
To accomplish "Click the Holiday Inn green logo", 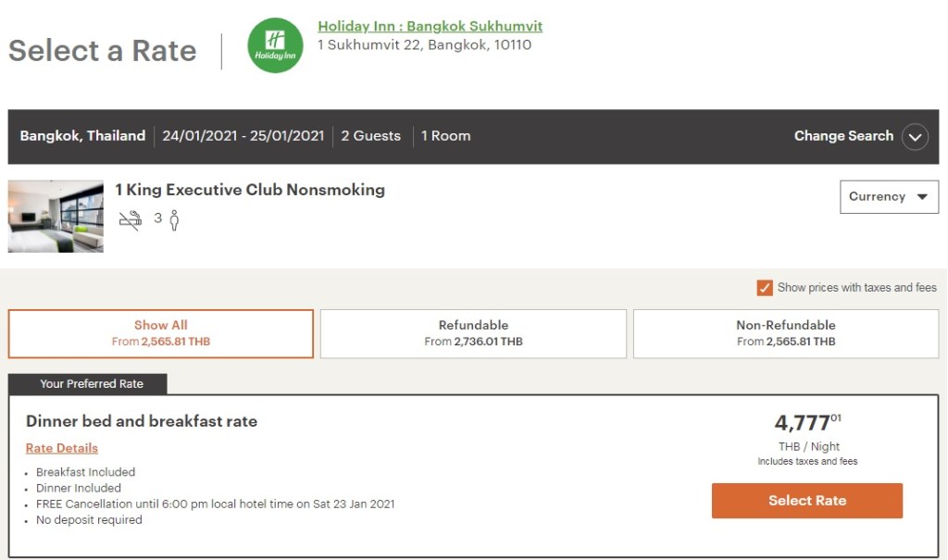I will coord(275,46).
